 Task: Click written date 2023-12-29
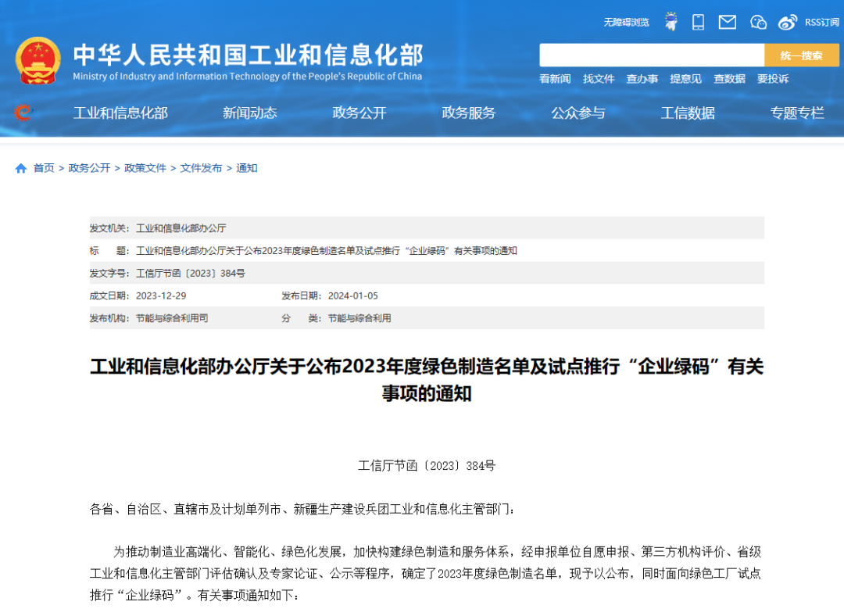click(x=161, y=296)
